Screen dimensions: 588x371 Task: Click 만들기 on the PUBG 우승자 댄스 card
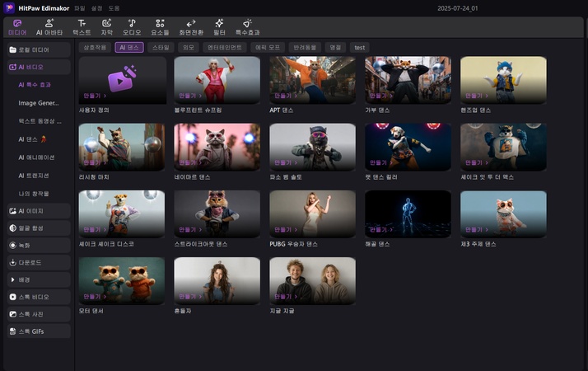click(286, 229)
